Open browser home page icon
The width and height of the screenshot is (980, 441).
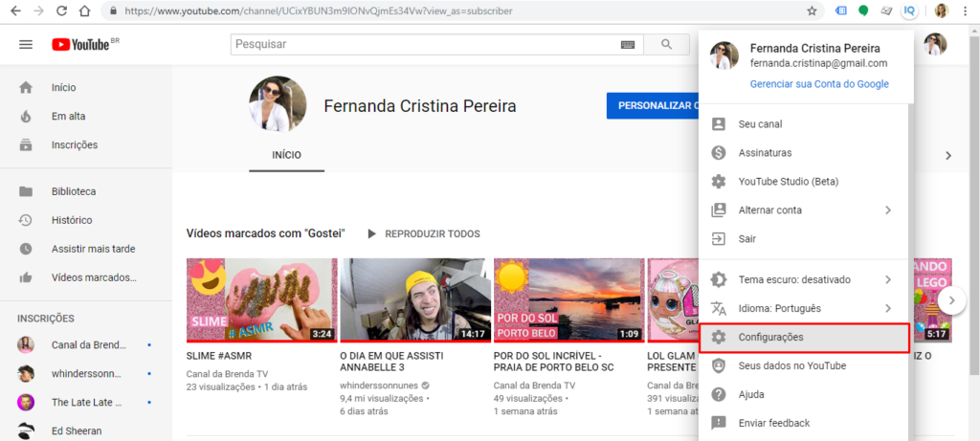(x=84, y=11)
